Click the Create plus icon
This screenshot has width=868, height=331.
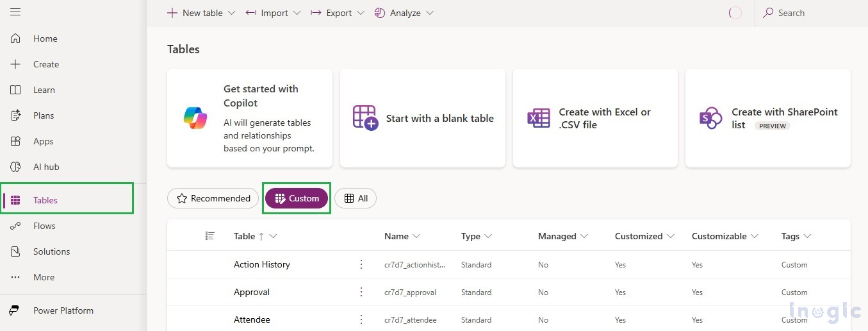[x=16, y=64]
